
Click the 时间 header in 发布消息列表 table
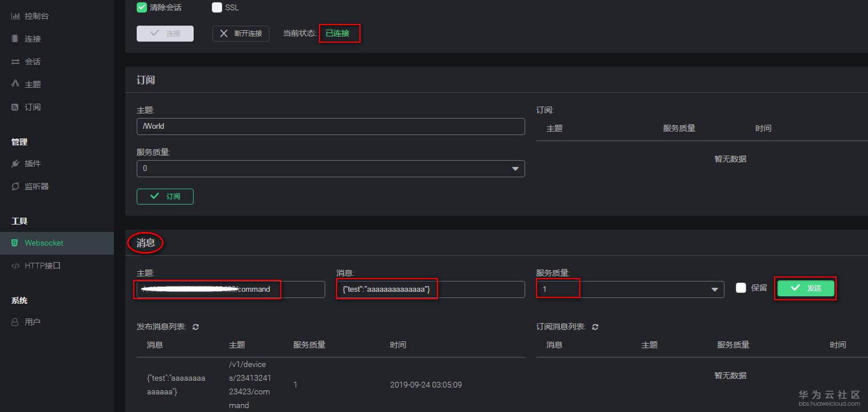tap(398, 345)
